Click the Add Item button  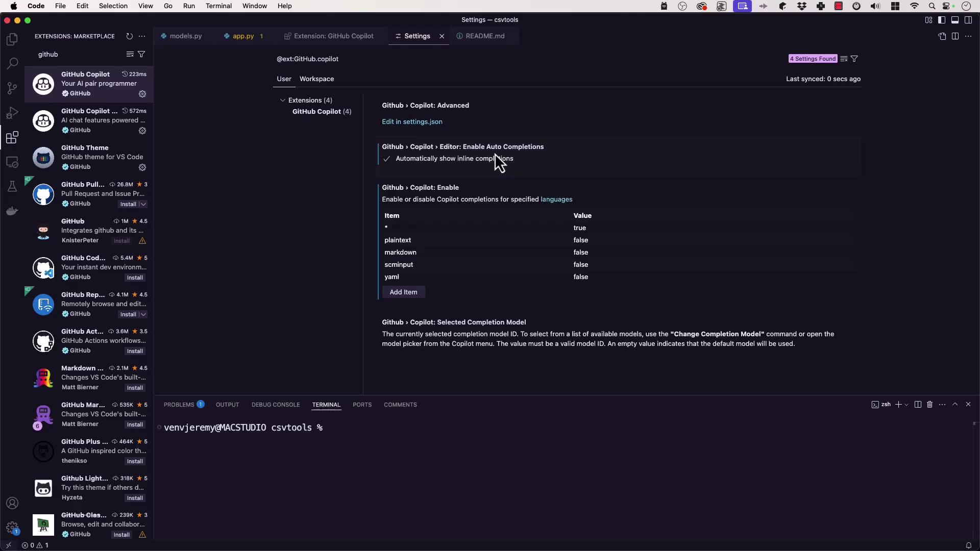coord(403,292)
